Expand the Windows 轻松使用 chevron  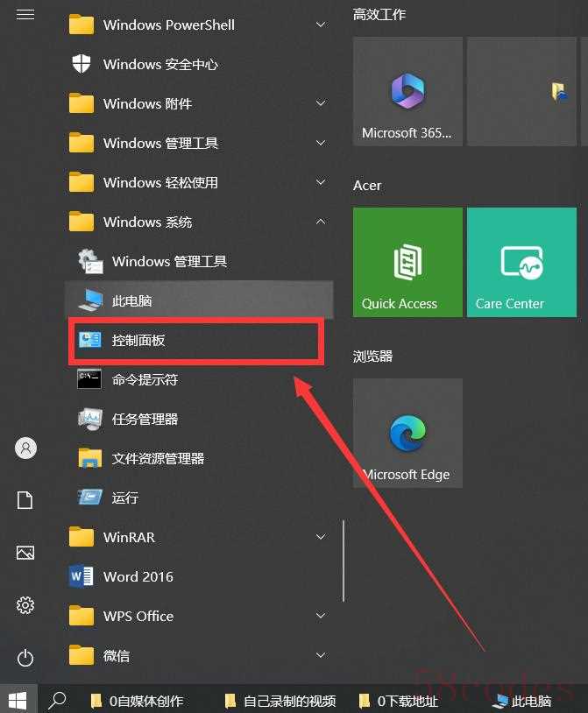click(321, 182)
